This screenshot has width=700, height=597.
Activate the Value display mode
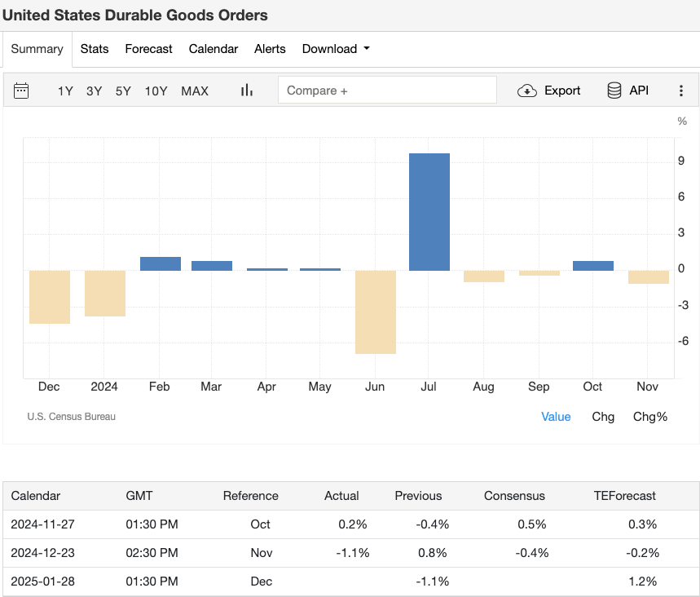556,417
